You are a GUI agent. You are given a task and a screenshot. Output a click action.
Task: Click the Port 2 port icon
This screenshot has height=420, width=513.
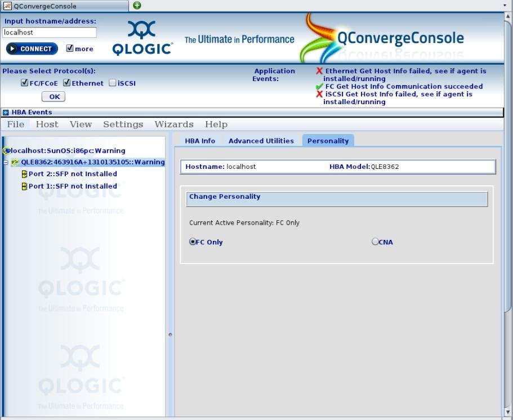[24, 174]
